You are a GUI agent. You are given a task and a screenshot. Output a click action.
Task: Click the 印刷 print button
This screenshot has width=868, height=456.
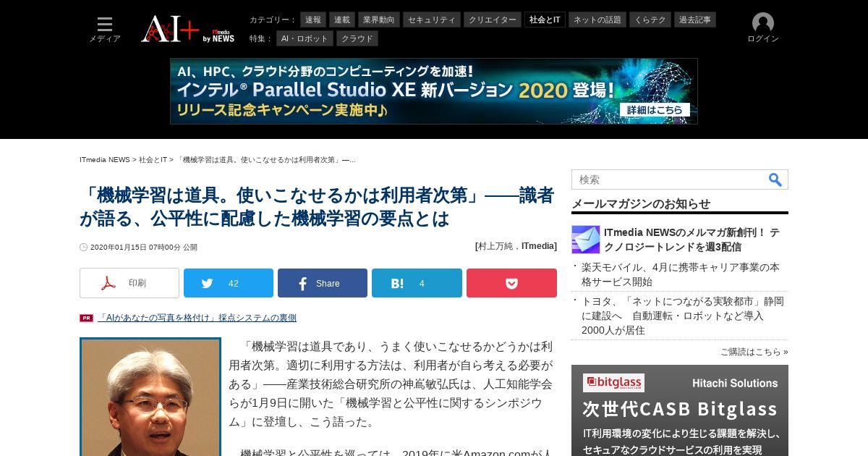tap(129, 283)
